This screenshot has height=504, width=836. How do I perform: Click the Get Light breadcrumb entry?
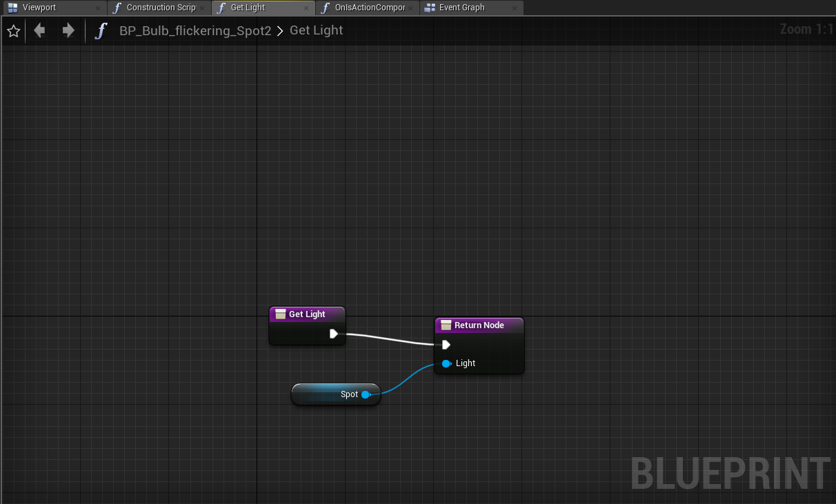316,31
